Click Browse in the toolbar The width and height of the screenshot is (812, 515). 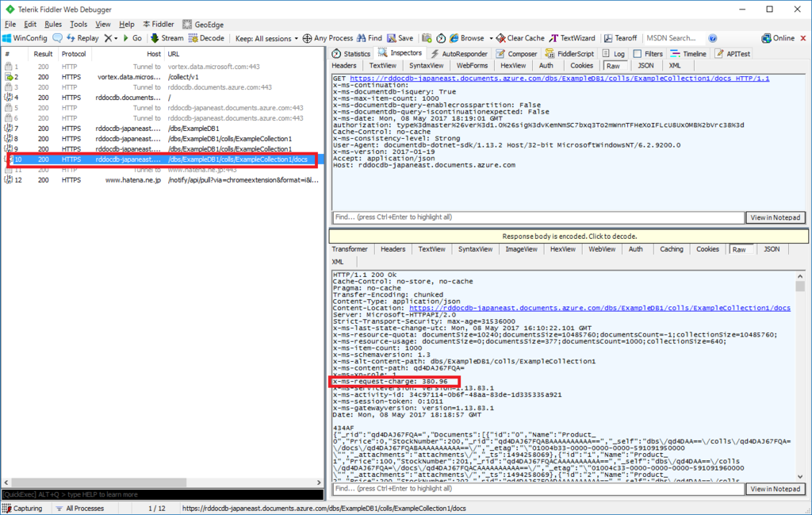point(466,38)
